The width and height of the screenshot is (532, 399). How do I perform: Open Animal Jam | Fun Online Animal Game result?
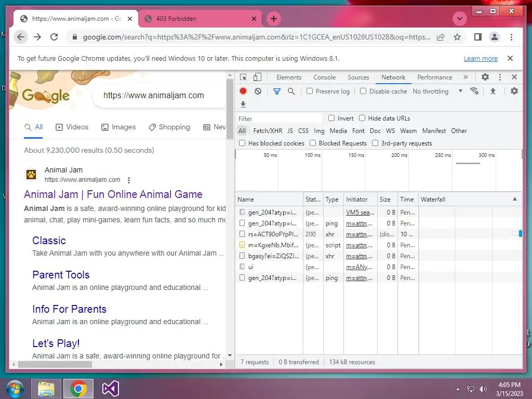(113, 194)
